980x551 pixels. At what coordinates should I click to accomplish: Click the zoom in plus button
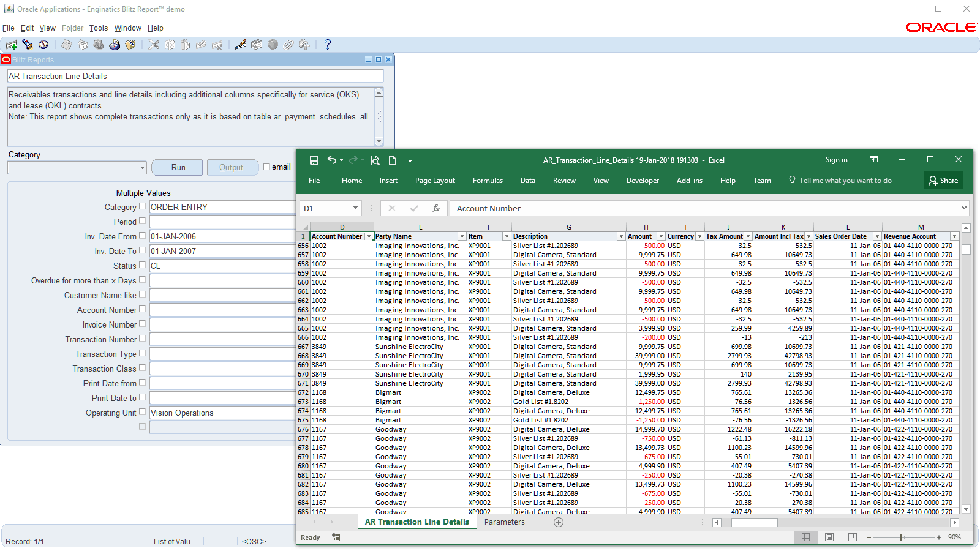[x=938, y=538]
